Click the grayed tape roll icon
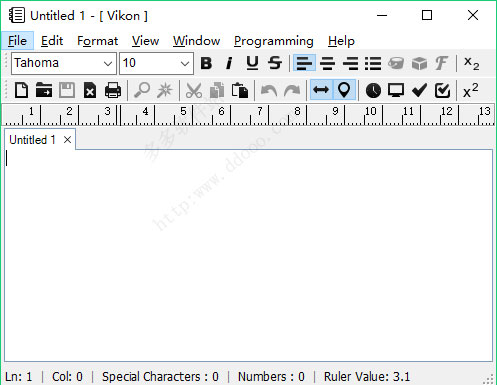This screenshot has width=497, height=385. (396, 63)
